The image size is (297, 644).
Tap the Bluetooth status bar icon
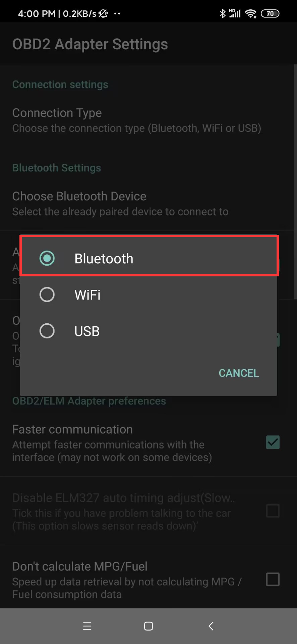[222, 13]
